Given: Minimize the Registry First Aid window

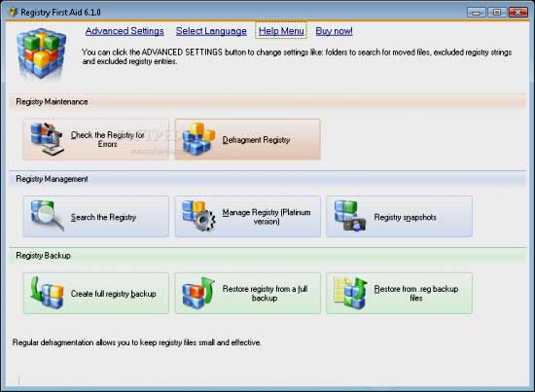Looking at the screenshot, I should click(x=477, y=13).
